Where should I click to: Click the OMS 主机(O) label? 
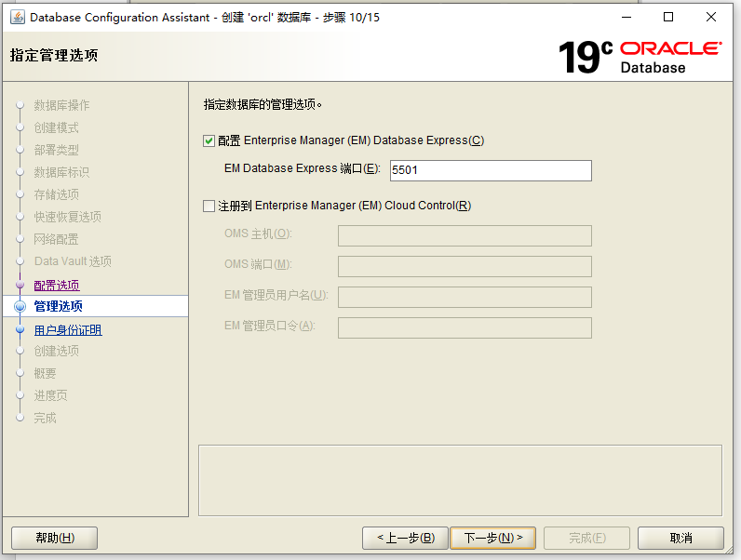(258, 233)
